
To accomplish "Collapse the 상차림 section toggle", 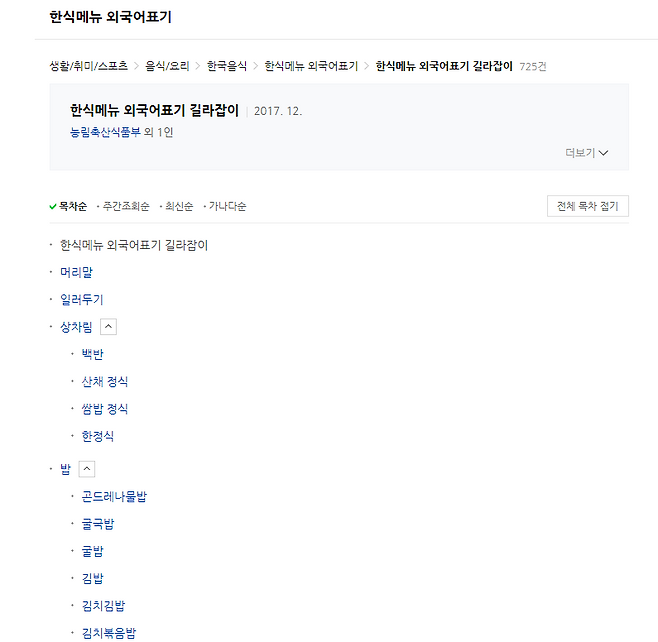I will tap(109, 326).
